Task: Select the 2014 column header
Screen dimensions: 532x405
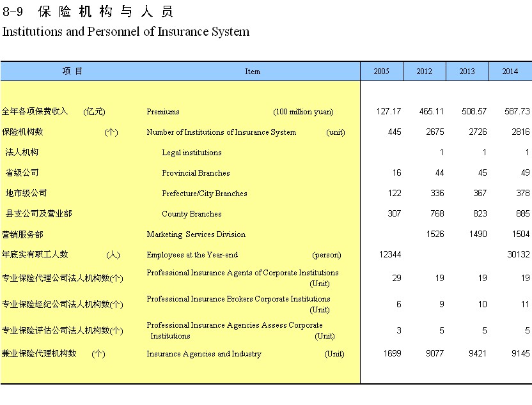Action: (510, 72)
